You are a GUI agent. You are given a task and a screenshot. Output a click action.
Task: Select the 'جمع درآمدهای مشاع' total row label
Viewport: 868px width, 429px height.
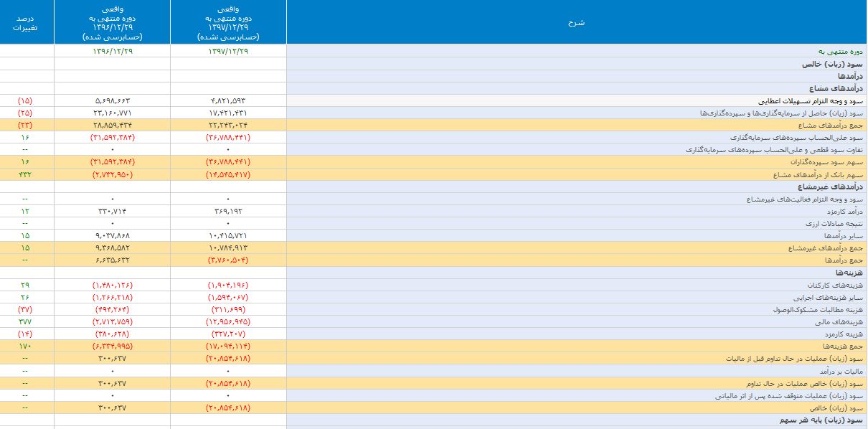pos(830,126)
